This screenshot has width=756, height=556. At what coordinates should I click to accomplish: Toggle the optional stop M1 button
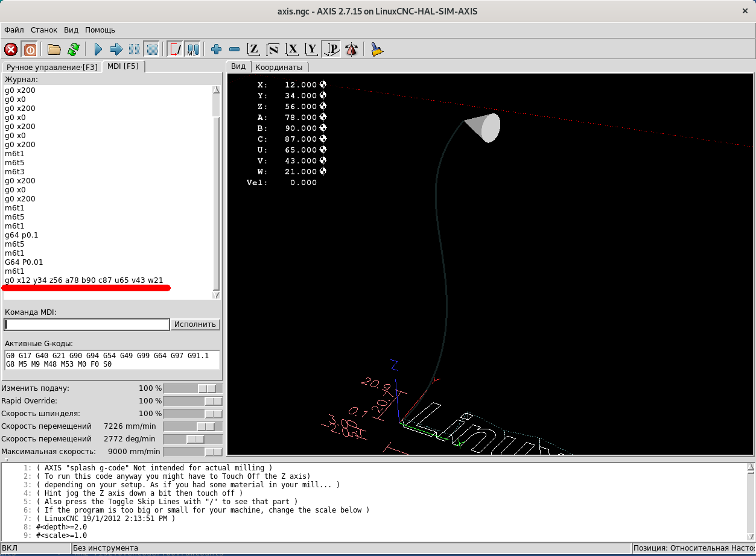point(193,49)
